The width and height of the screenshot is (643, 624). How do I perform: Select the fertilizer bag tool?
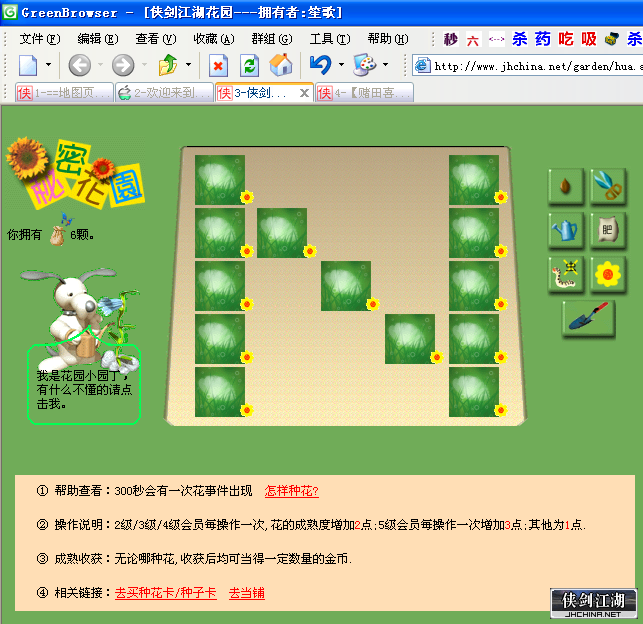608,230
